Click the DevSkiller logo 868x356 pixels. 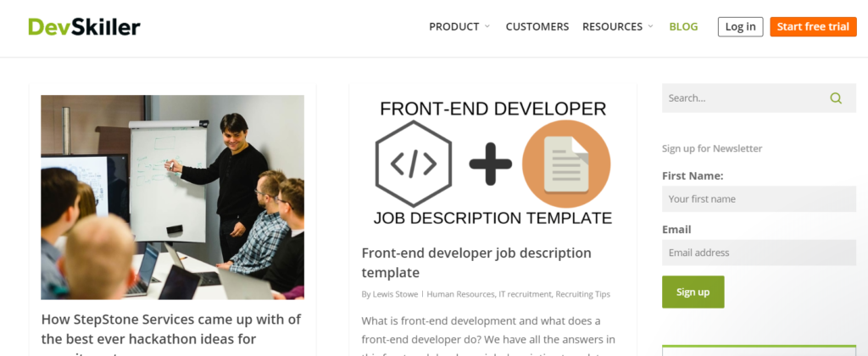click(84, 27)
